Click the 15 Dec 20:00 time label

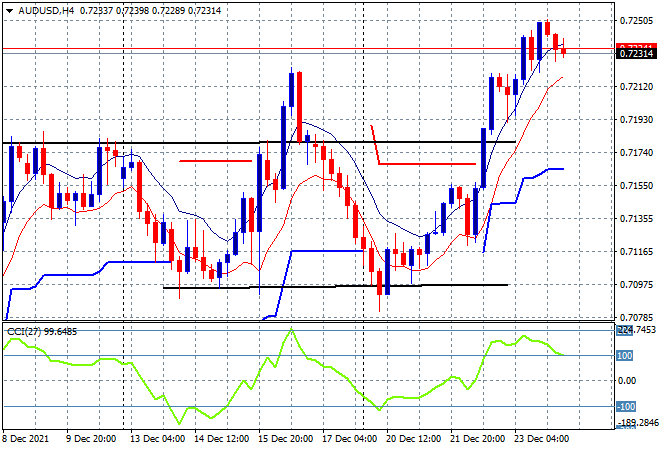coord(285,439)
